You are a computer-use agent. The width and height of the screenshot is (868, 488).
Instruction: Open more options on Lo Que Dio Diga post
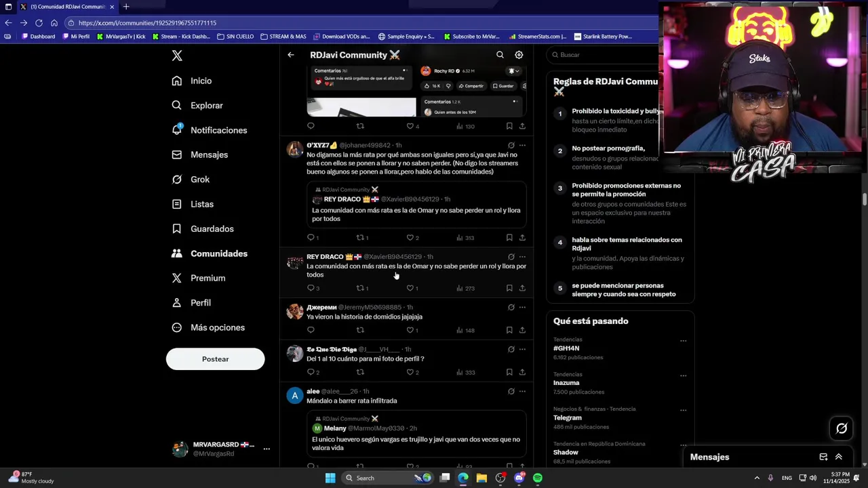(x=522, y=349)
